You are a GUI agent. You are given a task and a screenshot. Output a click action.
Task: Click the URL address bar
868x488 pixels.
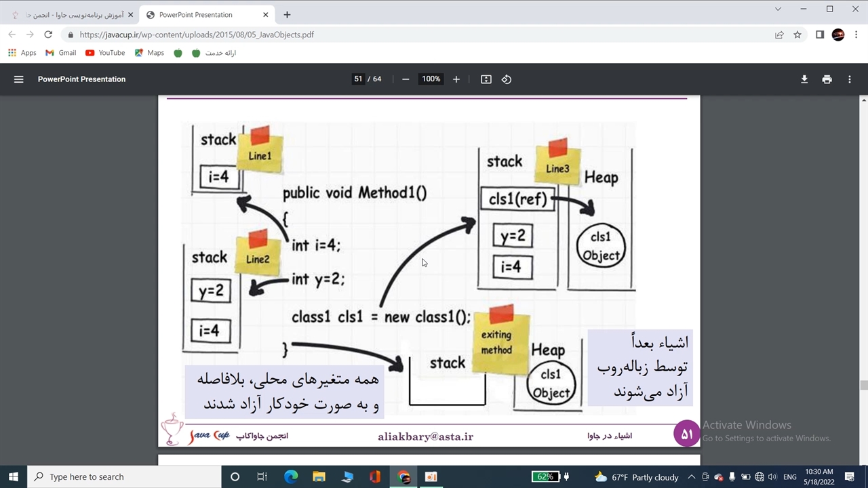click(x=407, y=35)
